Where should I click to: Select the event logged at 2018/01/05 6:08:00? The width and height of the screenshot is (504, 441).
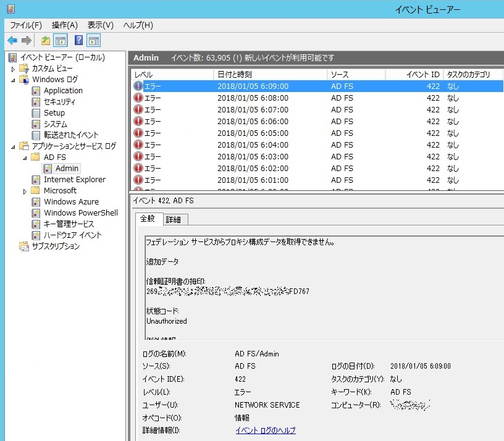(x=317, y=98)
